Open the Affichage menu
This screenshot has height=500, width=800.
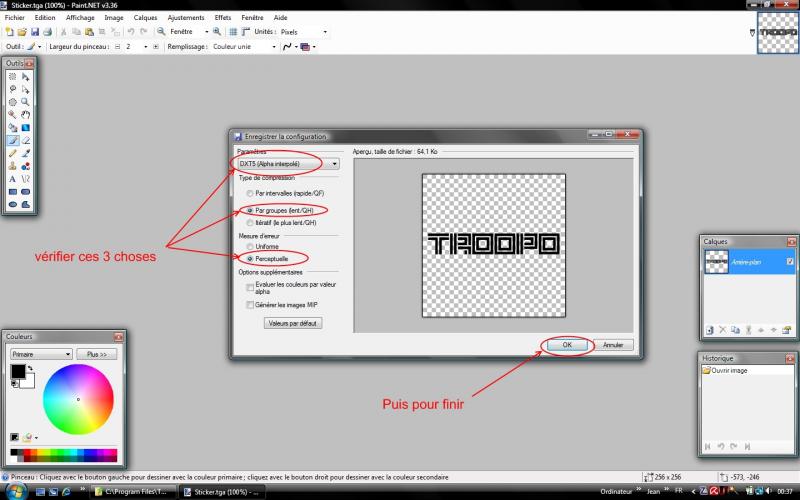click(x=80, y=17)
